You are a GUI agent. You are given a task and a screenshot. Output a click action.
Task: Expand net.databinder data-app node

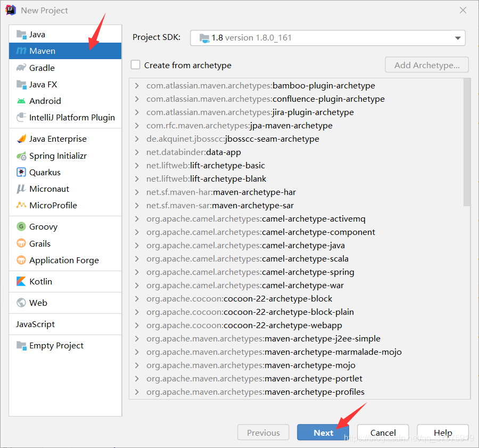(137, 152)
